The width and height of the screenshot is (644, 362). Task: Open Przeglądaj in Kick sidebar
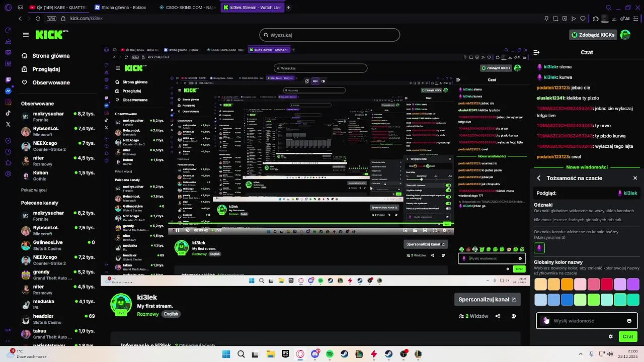40,69
